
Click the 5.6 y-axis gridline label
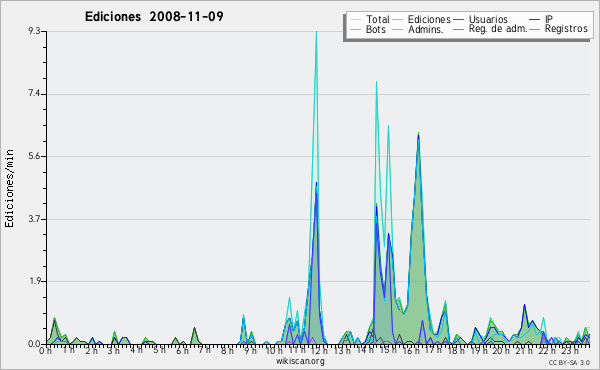point(34,156)
